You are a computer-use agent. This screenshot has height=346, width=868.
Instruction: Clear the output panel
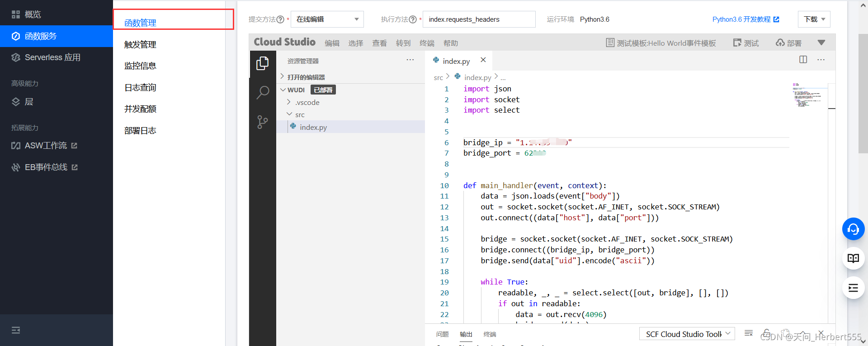(749, 333)
